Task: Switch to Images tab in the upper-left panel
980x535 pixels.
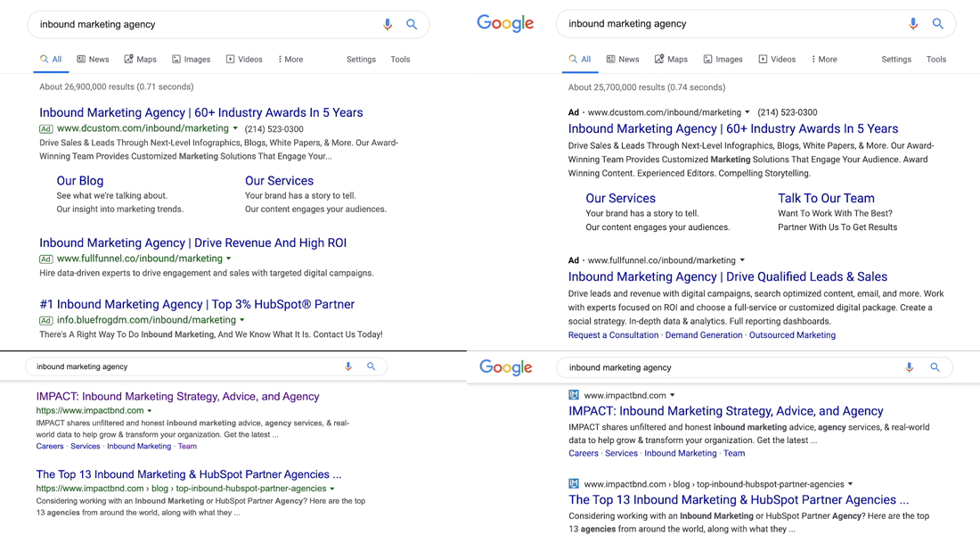Action: [192, 60]
